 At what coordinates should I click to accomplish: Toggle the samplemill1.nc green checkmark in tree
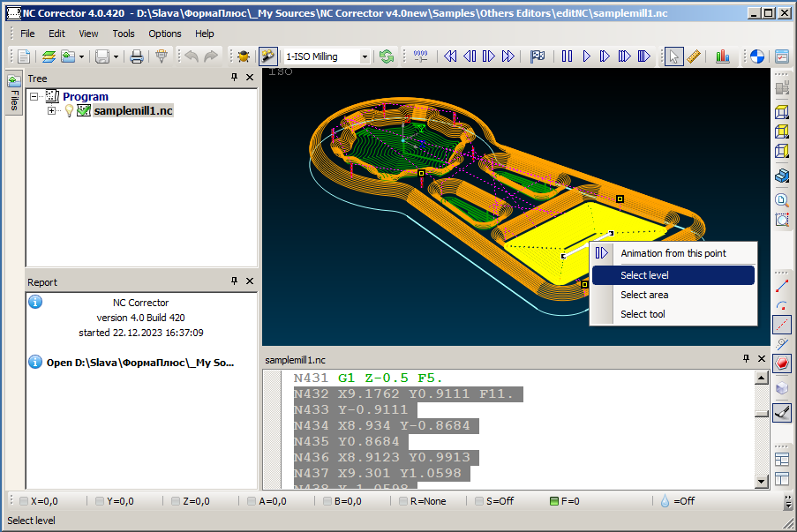84,110
